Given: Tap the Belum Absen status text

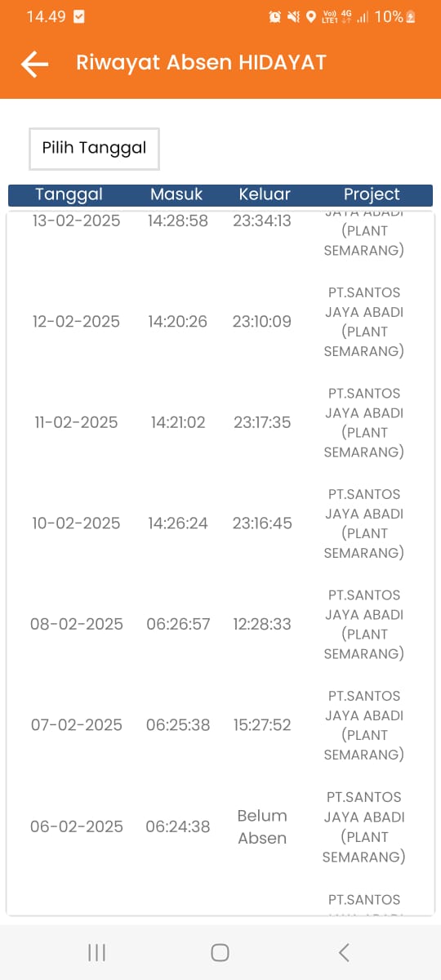Looking at the screenshot, I should [262, 826].
